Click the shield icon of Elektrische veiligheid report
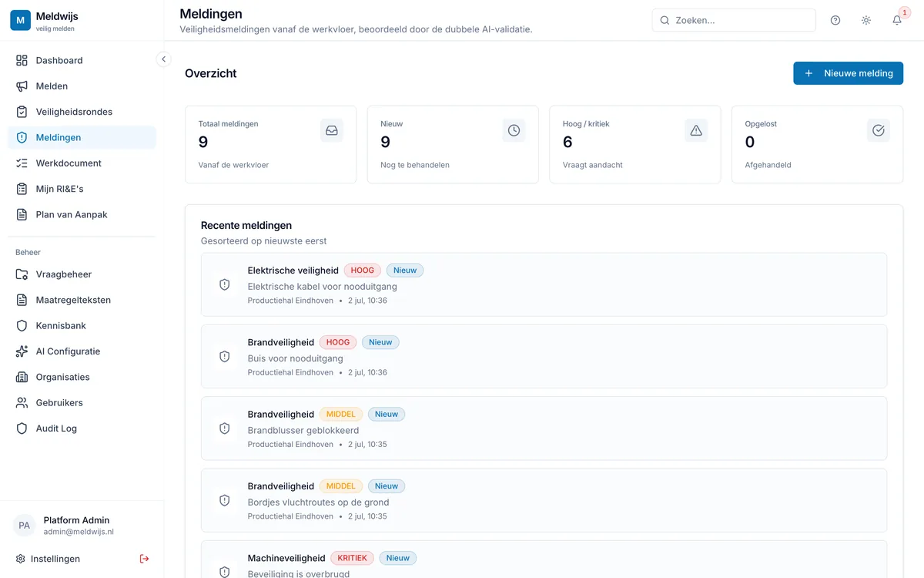 tap(225, 284)
